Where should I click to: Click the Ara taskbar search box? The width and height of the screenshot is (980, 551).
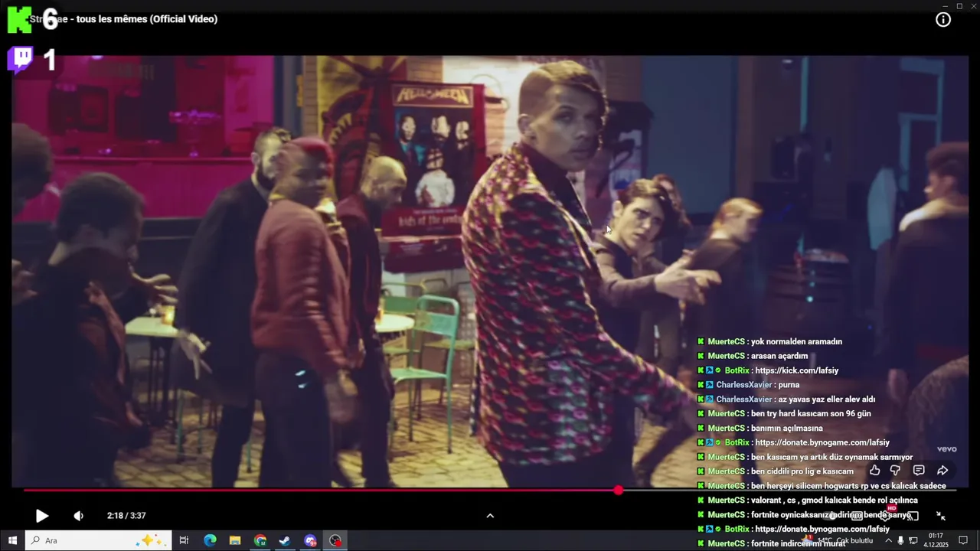click(98, 540)
